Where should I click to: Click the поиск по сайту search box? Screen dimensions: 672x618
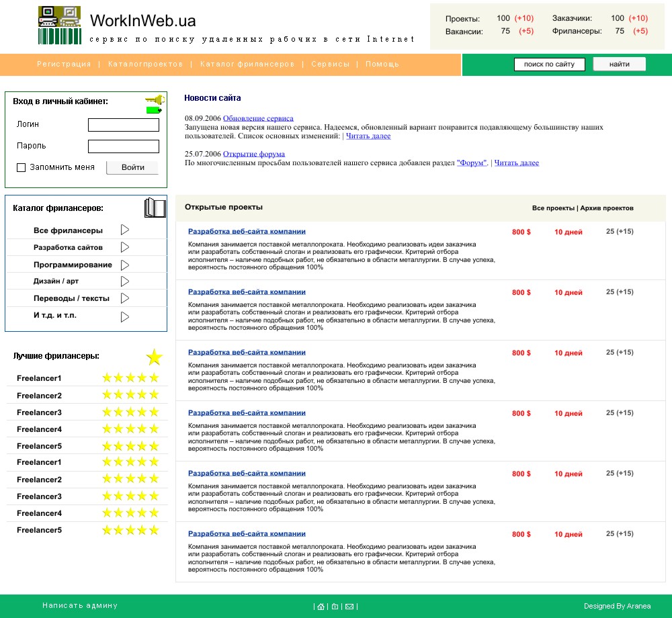click(549, 64)
